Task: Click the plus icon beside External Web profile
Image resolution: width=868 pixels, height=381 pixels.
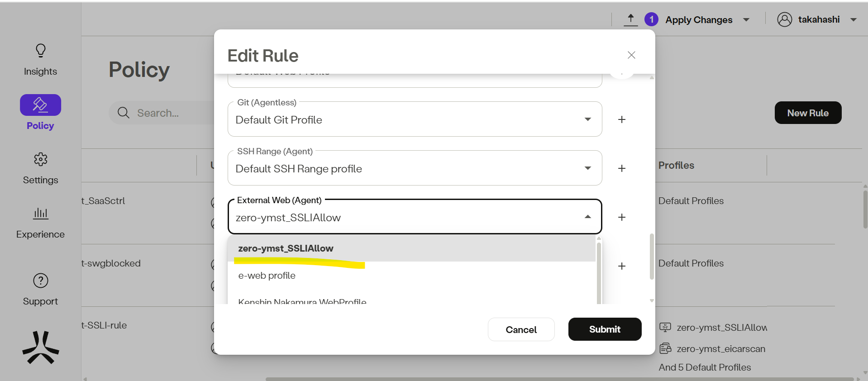Action: [x=622, y=217]
